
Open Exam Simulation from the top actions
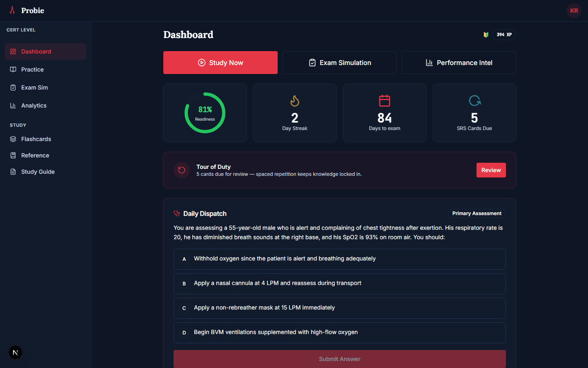click(339, 63)
